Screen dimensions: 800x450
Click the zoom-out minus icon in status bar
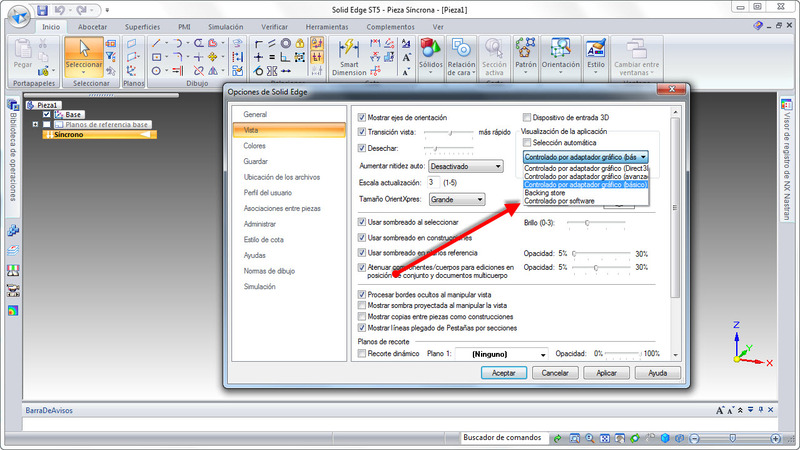coord(694,438)
